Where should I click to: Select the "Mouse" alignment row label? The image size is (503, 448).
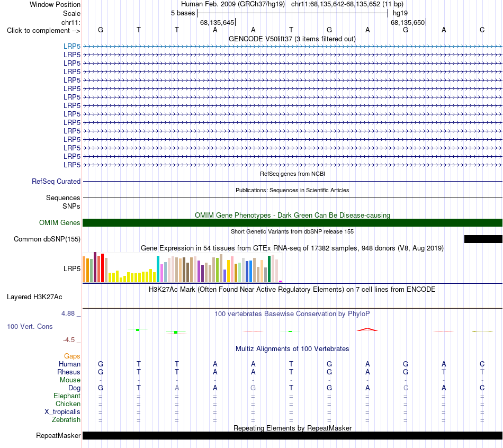pyautogui.click(x=70, y=380)
